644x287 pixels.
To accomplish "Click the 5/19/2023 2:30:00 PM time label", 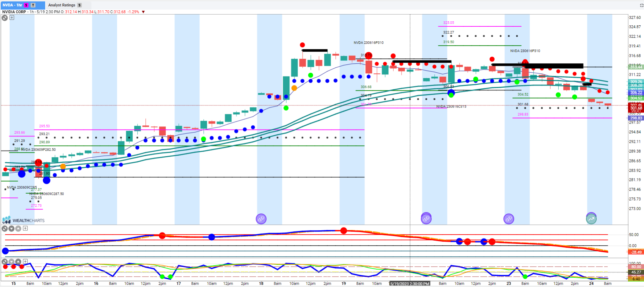I will point(410,284).
